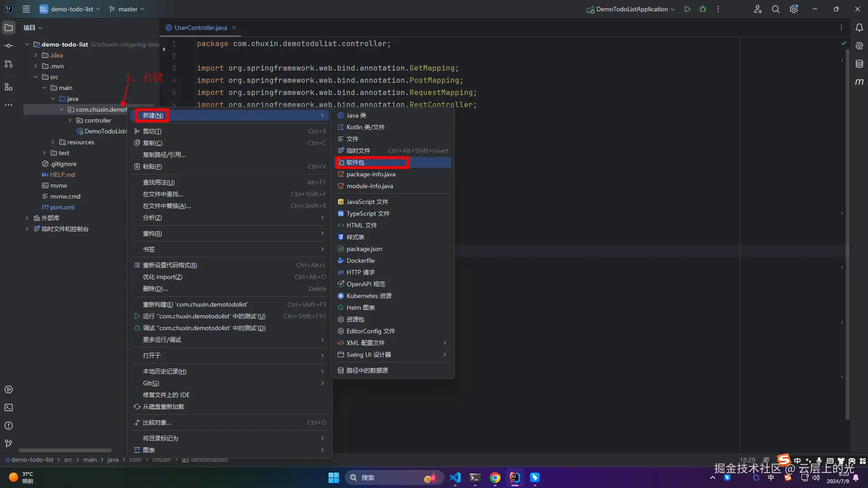Show more tool windows ellipsis
The height and width of the screenshot is (488, 868).
(9, 105)
